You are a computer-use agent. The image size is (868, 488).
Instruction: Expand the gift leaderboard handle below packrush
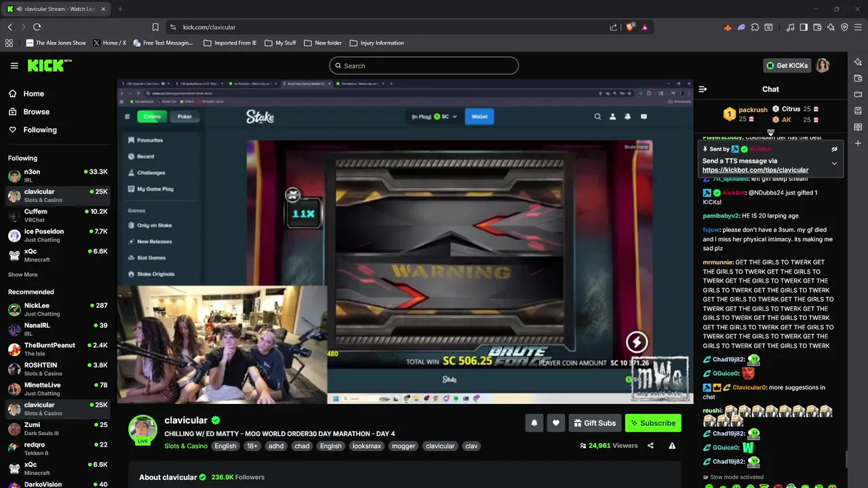(770, 131)
